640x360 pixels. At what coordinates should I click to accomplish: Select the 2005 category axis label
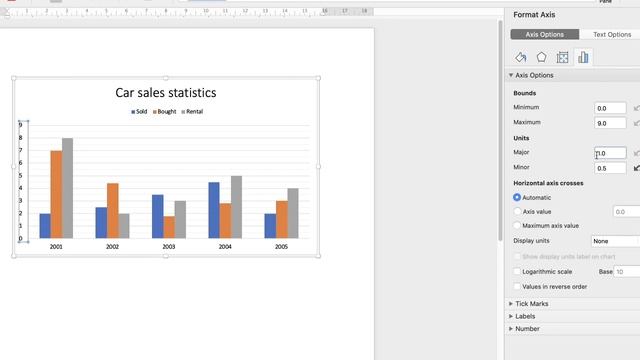coord(281,247)
